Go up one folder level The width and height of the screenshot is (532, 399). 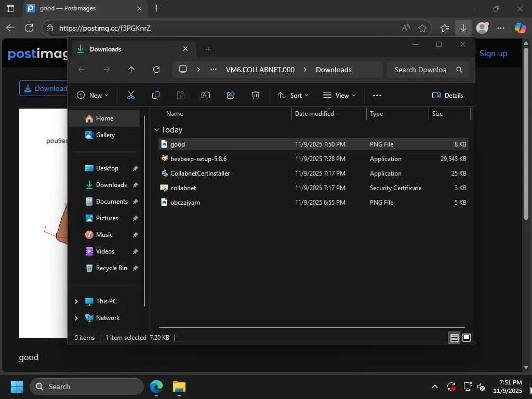coord(131,70)
